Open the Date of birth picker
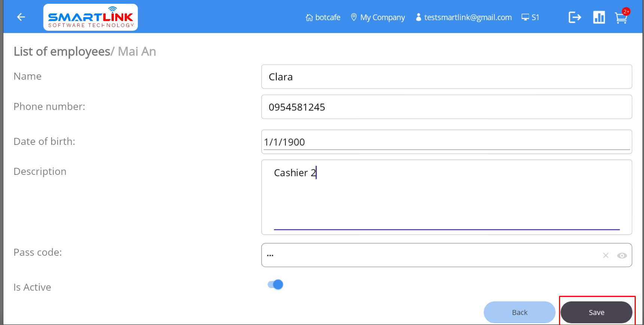This screenshot has height=325, width=644. click(x=446, y=142)
